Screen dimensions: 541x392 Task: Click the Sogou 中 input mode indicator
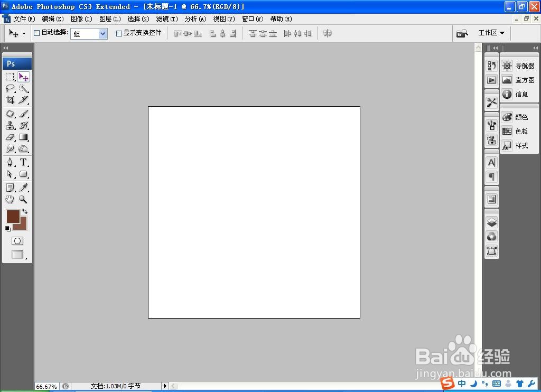point(462,384)
